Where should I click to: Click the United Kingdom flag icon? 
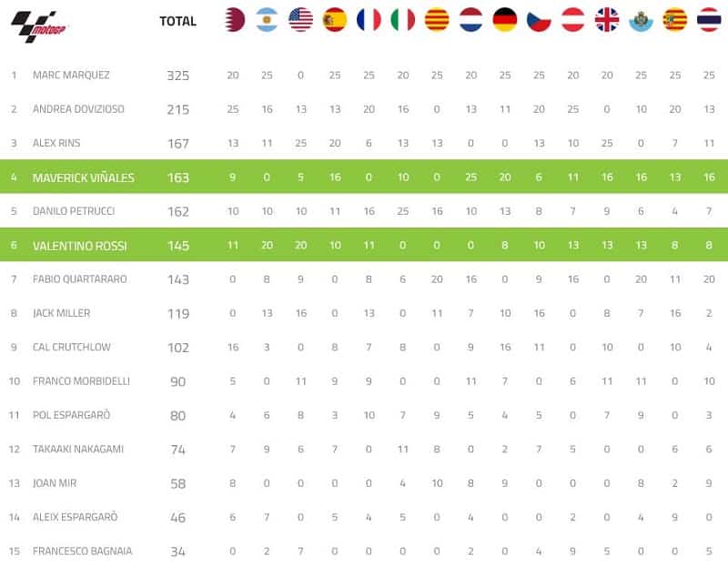(607, 20)
